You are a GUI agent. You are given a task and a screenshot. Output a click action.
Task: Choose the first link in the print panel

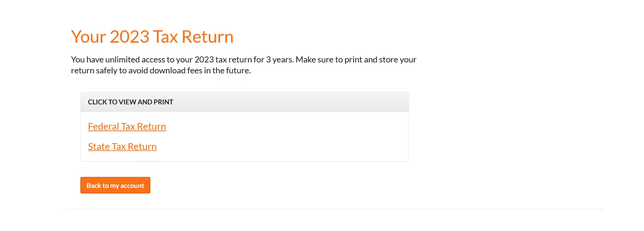[x=127, y=127]
